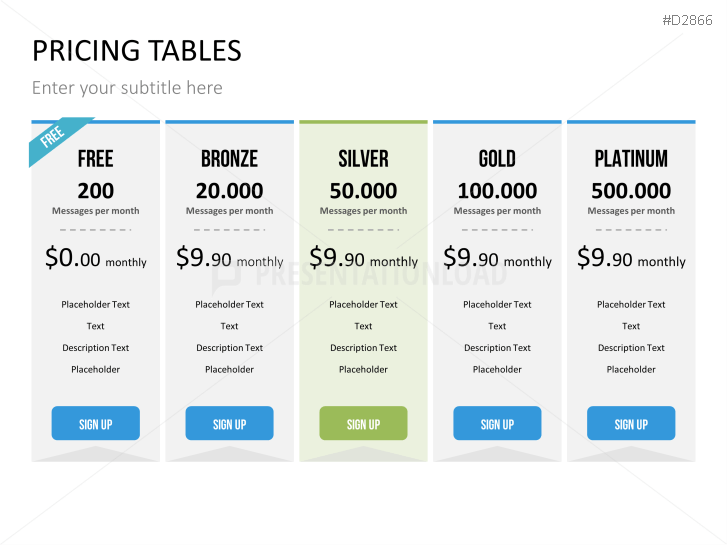This screenshot has height=545, width=727.
Task: Hit Sign Up in the Platinum column
Action: click(x=631, y=423)
